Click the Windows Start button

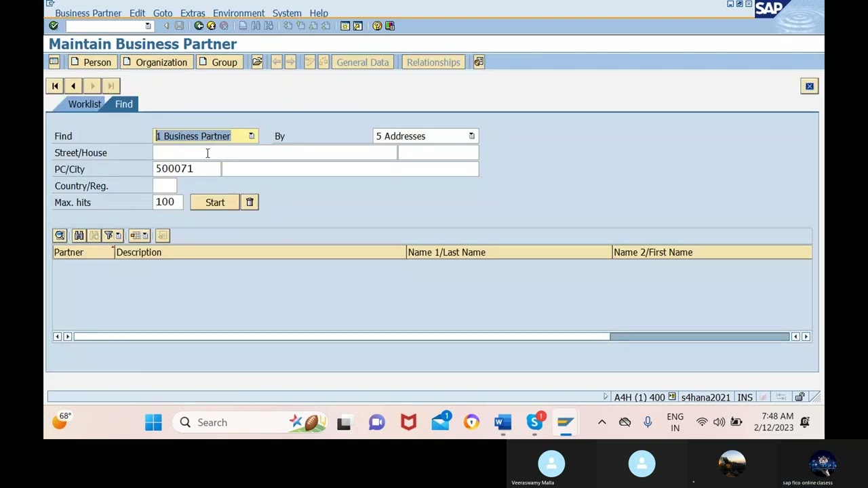coord(153,422)
